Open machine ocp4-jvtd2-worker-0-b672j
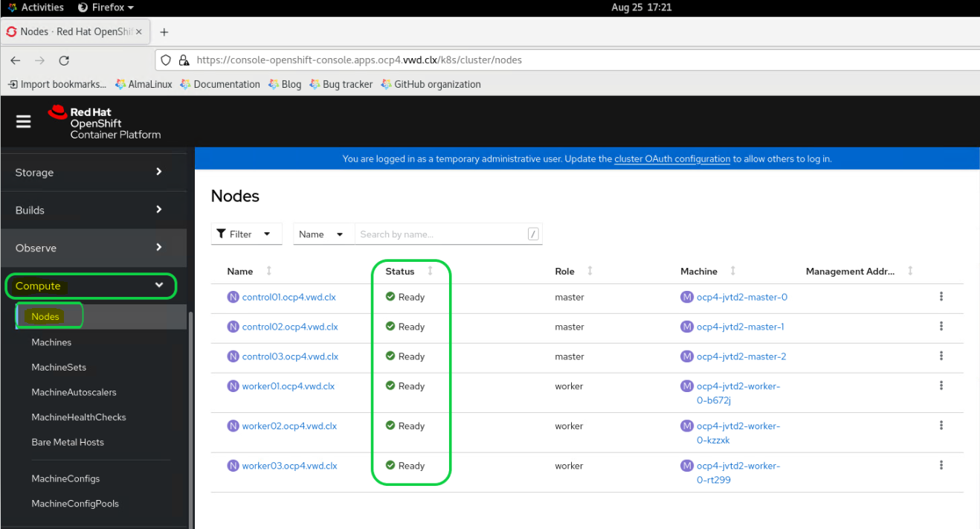The width and height of the screenshot is (980, 529). coord(738,393)
